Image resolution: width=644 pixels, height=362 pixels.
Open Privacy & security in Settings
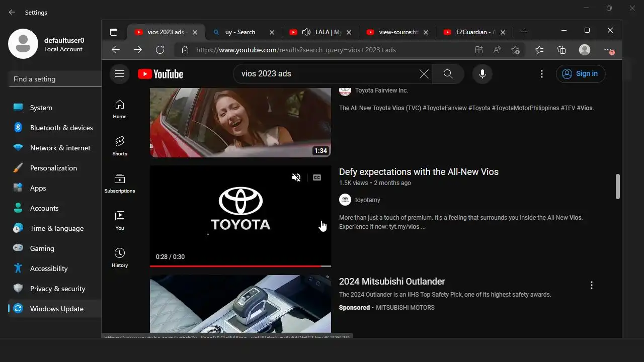[55, 289]
